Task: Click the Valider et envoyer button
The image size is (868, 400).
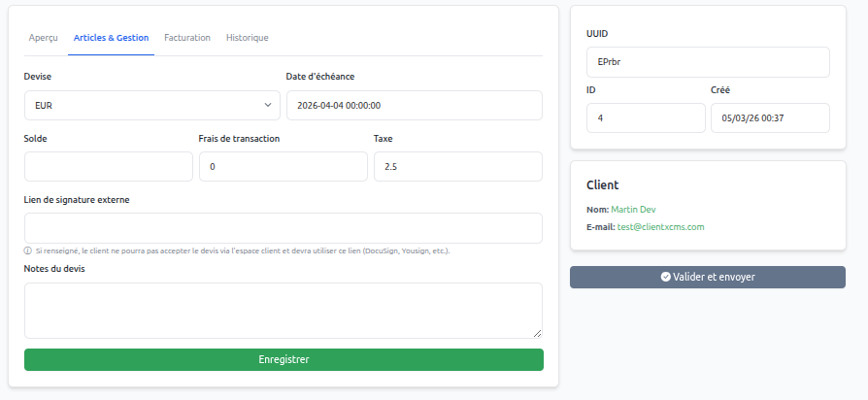Action: tap(708, 277)
